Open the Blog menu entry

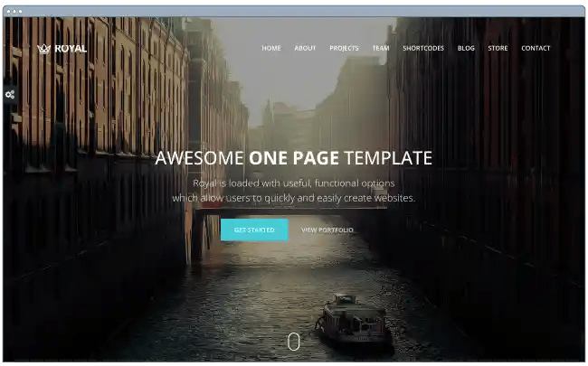466,48
